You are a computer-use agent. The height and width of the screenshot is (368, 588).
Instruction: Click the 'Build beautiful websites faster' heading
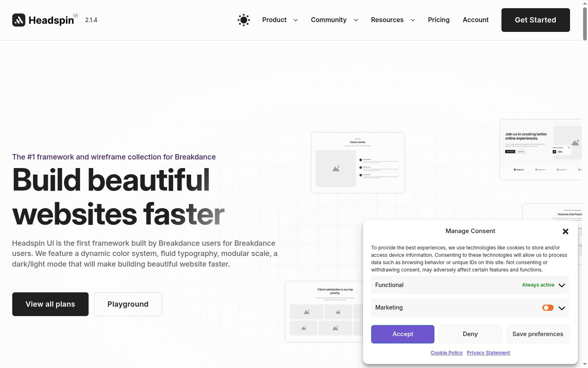[x=118, y=197]
